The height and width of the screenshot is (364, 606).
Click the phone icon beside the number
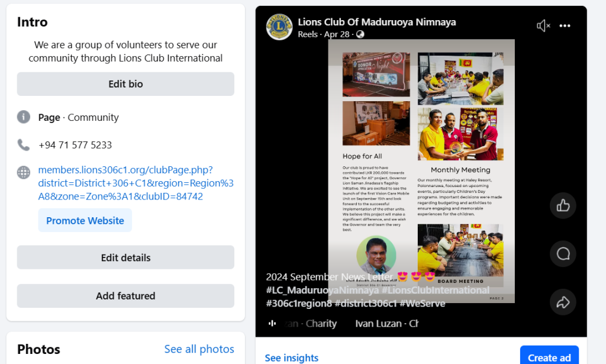click(24, 145)
